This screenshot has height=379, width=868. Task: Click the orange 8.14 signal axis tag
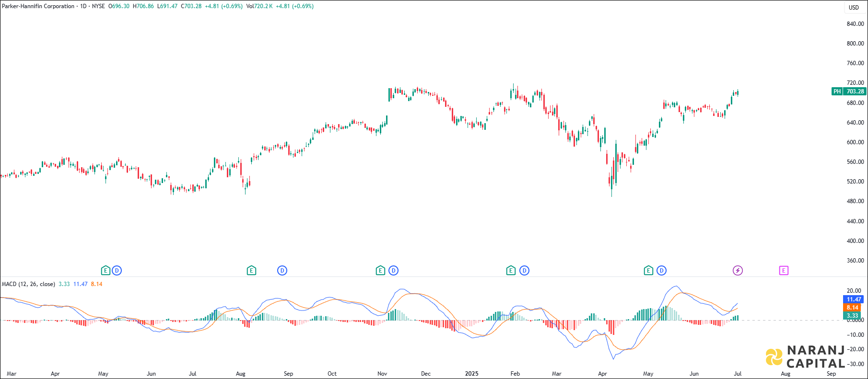point(852,308)
